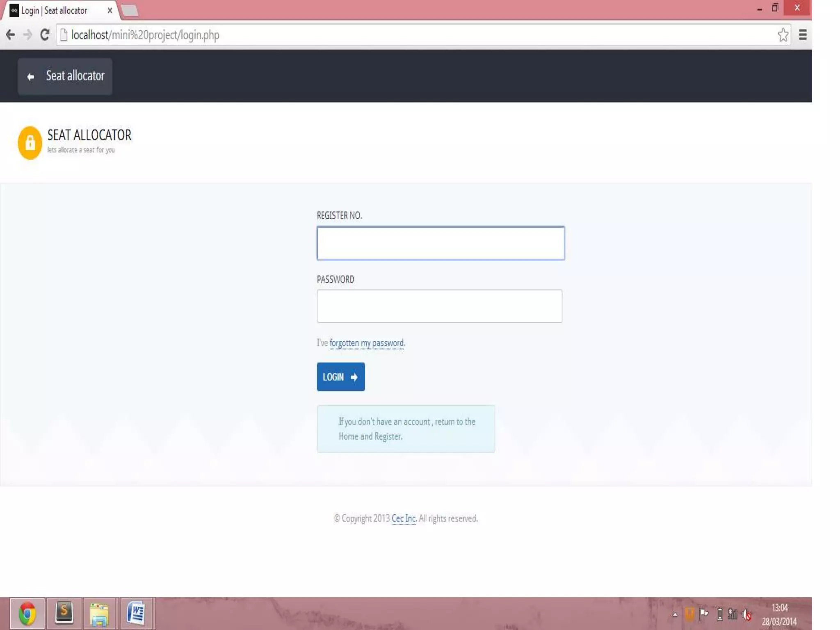Open File Explorer from taskbar
The height and width of the screenshot is (630, 840).
coord(100,614)
